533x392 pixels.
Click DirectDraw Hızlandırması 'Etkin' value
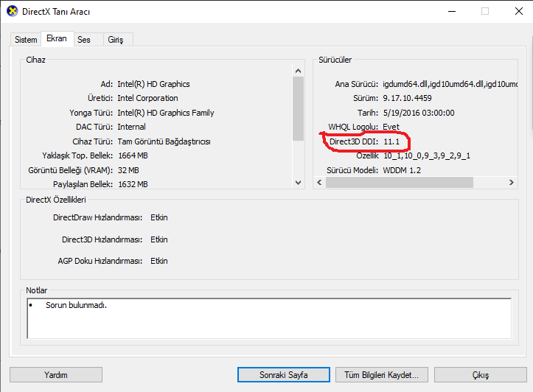[x=159, y=217]
